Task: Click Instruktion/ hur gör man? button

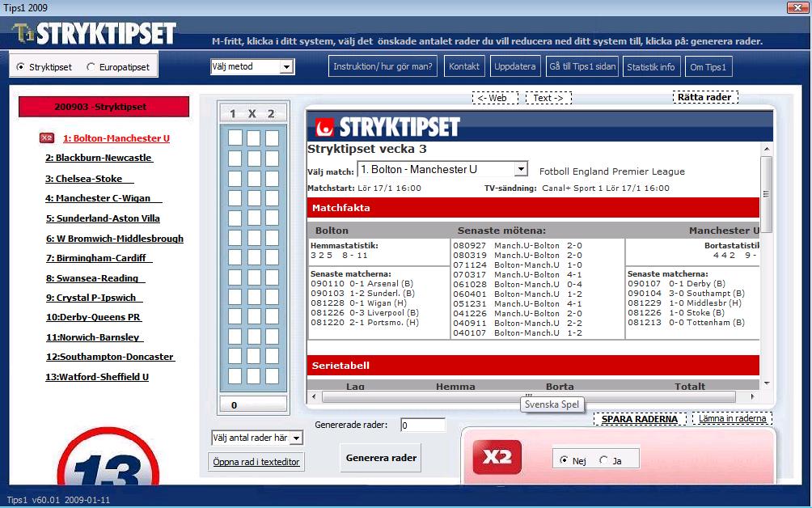Action: [383, 67]
